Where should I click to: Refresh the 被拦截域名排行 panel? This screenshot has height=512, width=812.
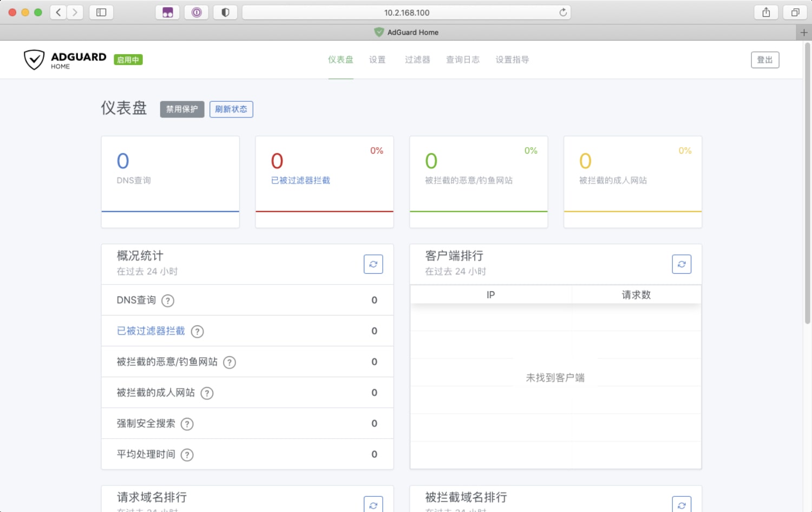(682, 506)
